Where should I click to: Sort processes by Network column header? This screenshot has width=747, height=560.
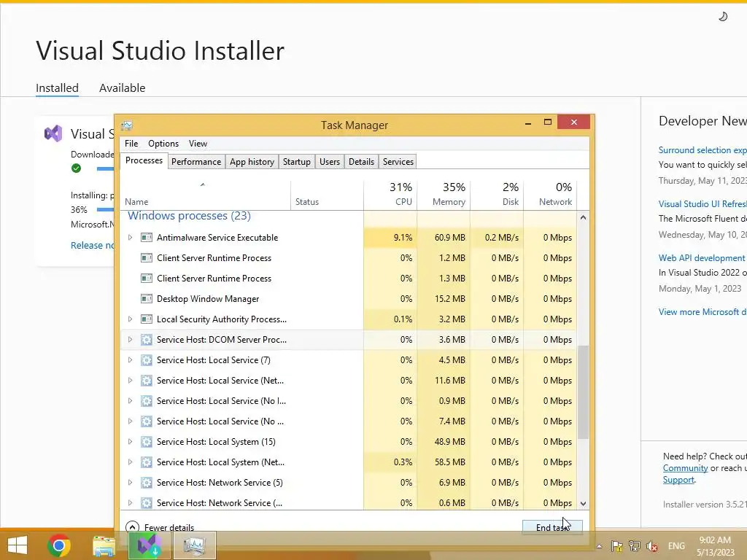tap(550, 194)
